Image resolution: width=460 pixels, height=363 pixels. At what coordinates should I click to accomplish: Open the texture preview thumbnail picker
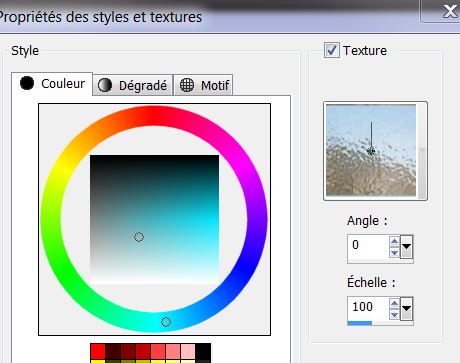[375, 151]
